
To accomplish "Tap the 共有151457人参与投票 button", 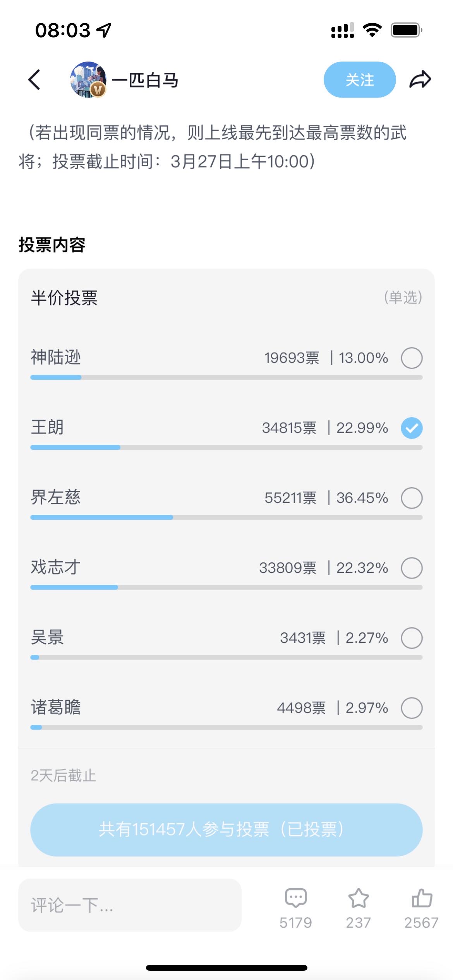I will (226, 829).
